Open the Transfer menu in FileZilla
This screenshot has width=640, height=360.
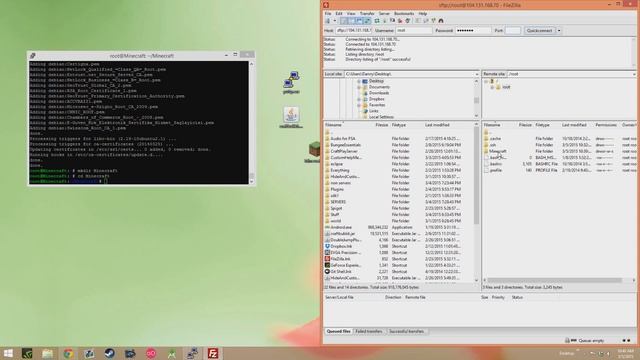(367, 13)
